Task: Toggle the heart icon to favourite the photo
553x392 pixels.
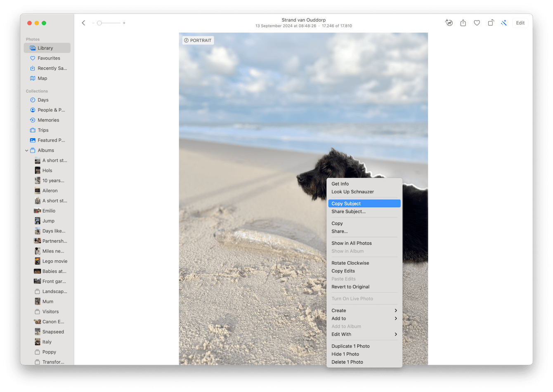Action: [x=477, y=23]
